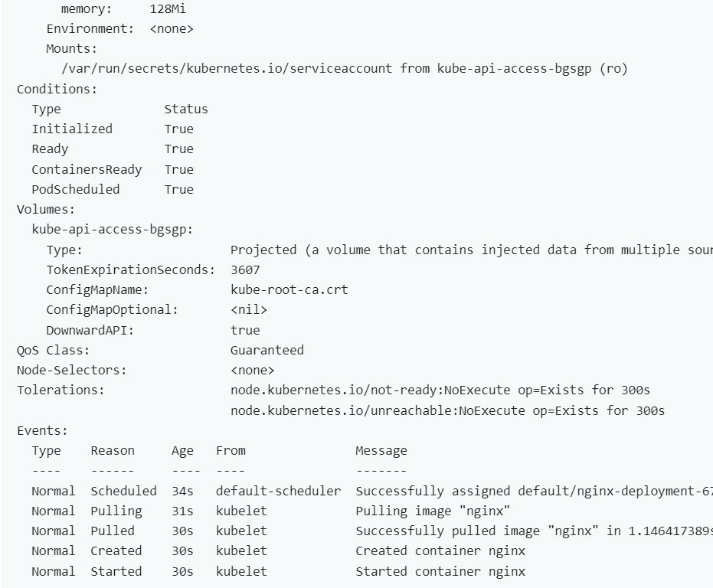Click the 'Events:' section heading
Screen dimensions: 713x588
click(42, 430)
